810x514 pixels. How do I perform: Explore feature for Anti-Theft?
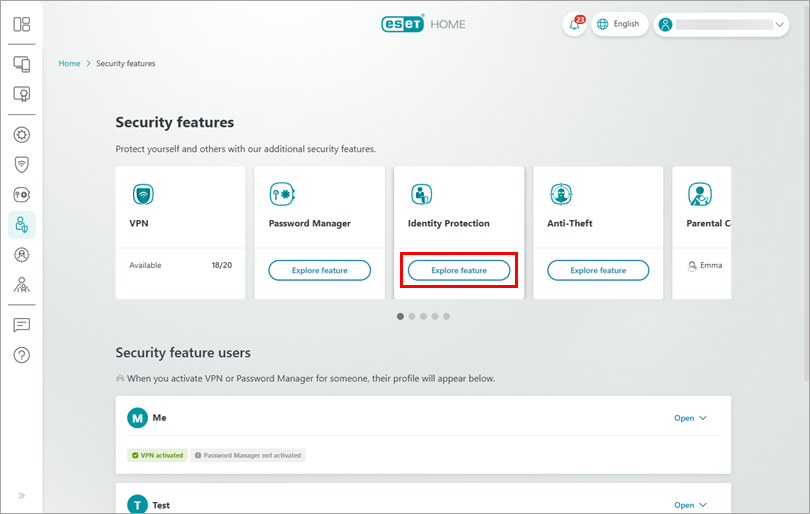coord(598,270)
